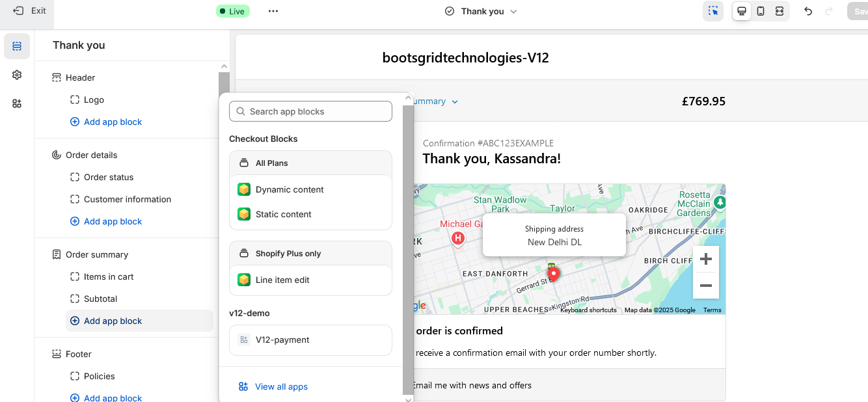The height and width of the screenshot is (402, 868).
Task: Select the Customer information block
Action: (126, 199)
